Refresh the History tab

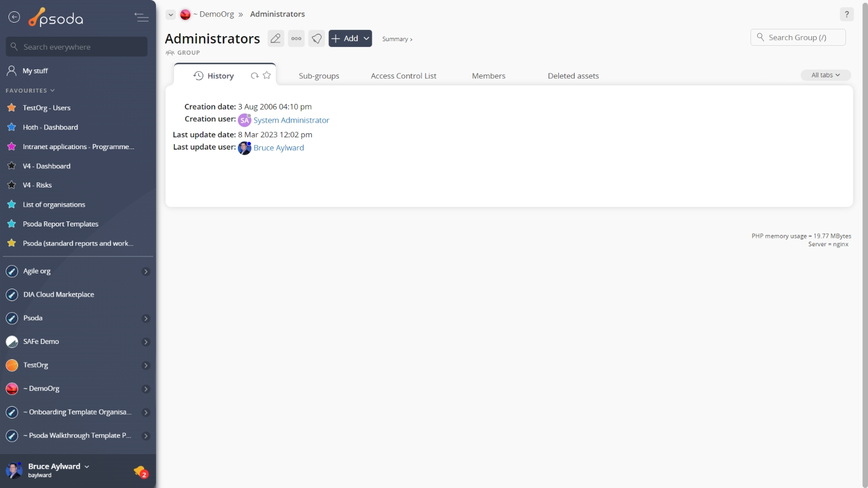click(255, 76)
